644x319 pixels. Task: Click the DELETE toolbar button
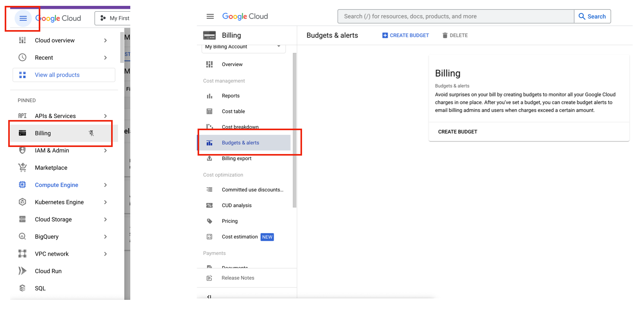coord(455,35)
